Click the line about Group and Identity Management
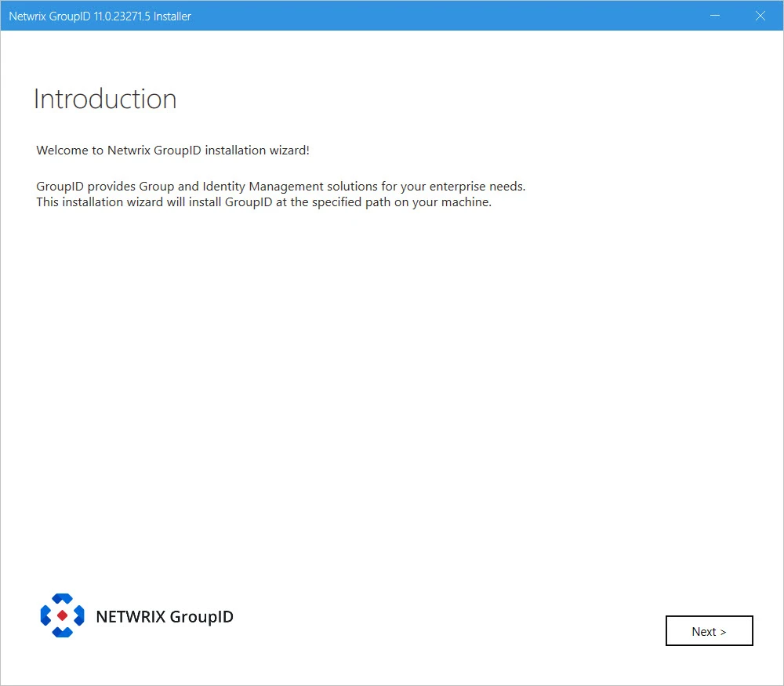The image size is (784, 686). 281,187
